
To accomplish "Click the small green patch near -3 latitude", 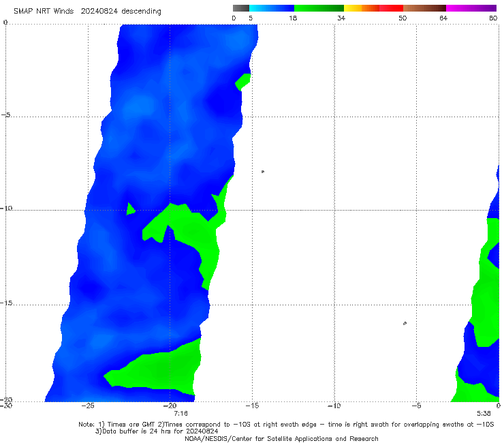I will pyautogui.click(x=243, y=82).
